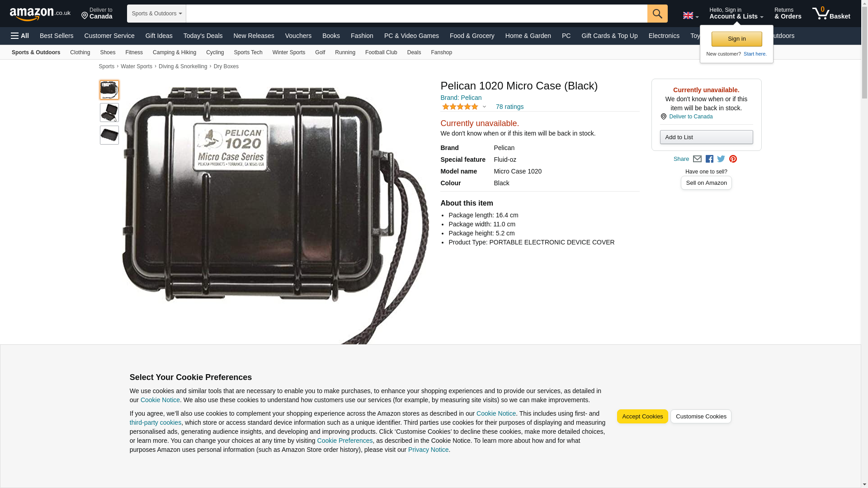Focus the main search text field
This screenshot has height=488, width=868.
point(417,14)
